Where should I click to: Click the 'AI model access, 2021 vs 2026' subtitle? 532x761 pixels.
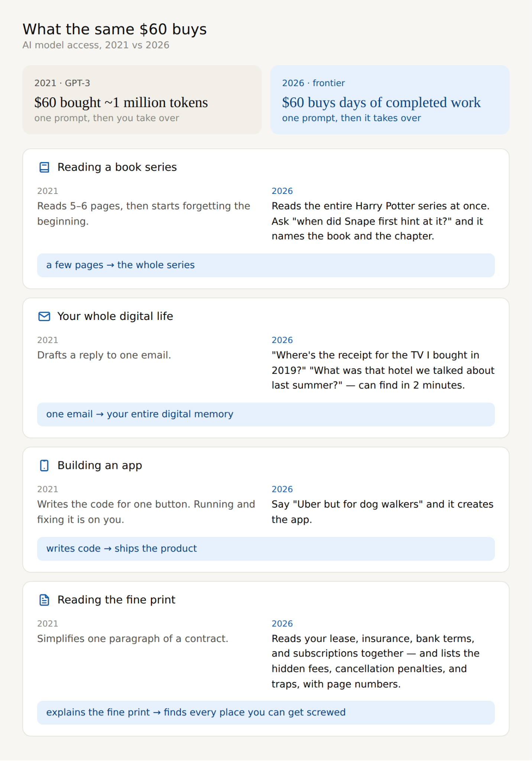(96, 45)
